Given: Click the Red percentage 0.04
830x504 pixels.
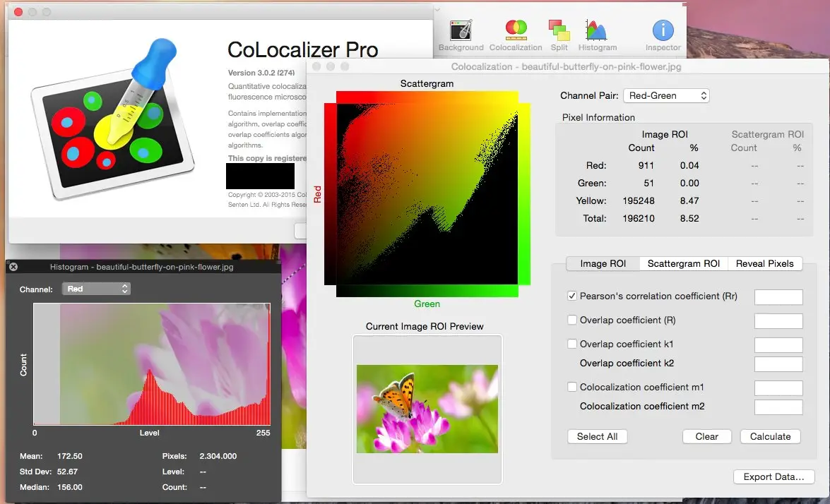Looking at the screenshot, I should 689,166.
